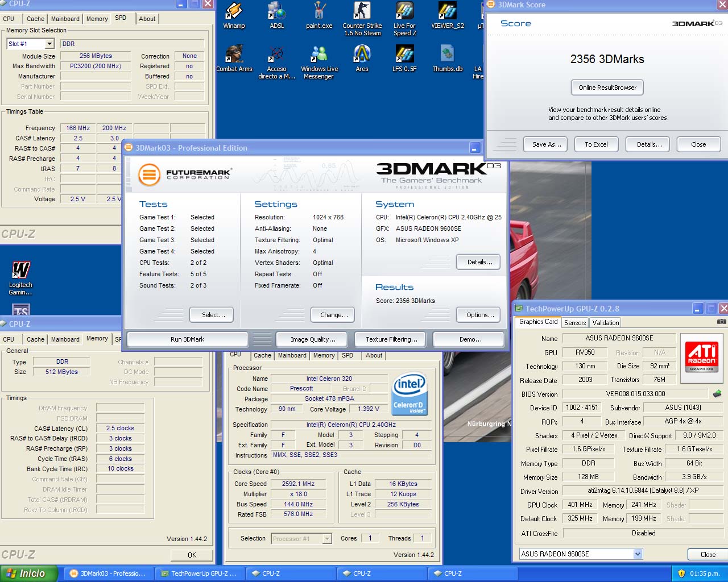
Task: Open the Slot #1 dropdown in CPU-Z SPD
Action: point(49,44)
